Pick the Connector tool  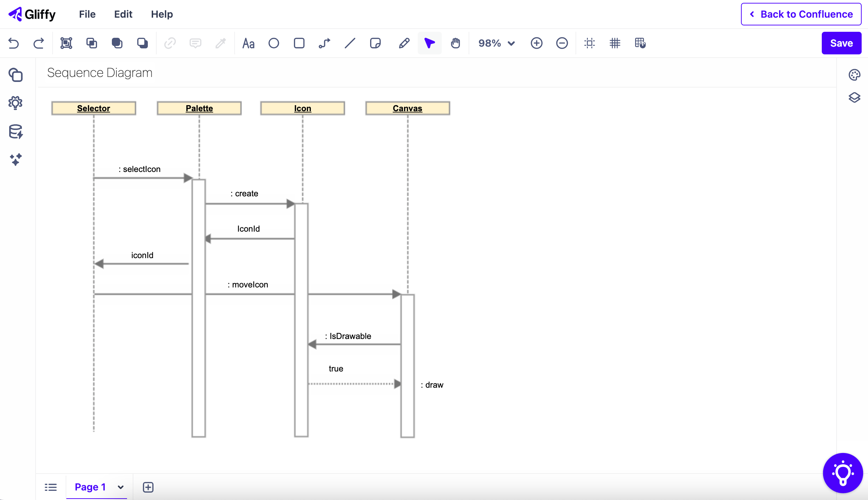coord(324,43)
